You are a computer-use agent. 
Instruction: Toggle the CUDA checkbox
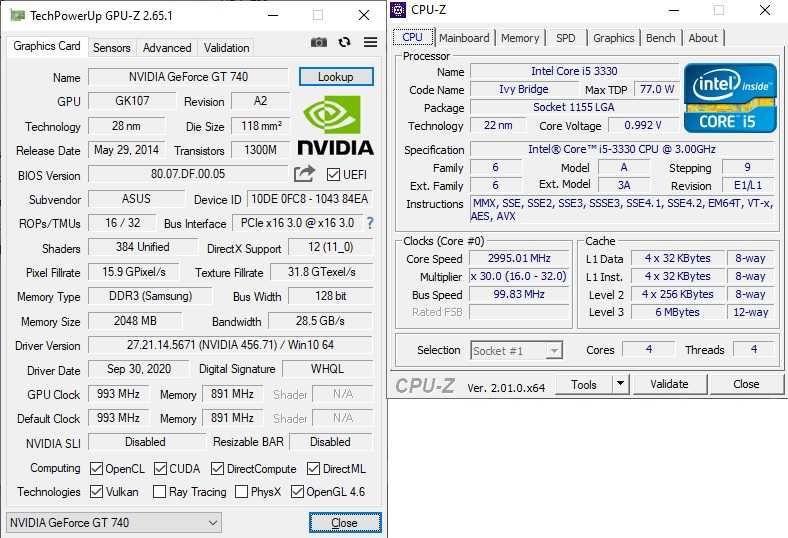pyautogui.click(x=160, y=469)
